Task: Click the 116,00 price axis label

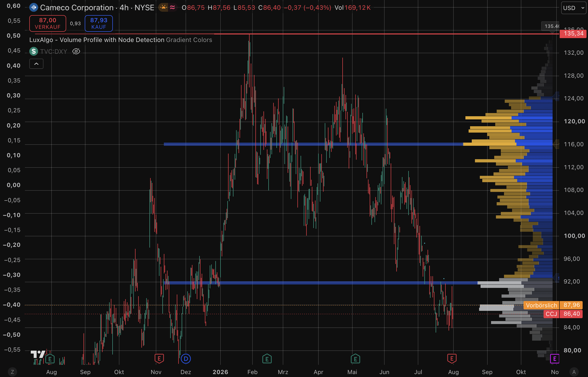Action: (574, 144)
